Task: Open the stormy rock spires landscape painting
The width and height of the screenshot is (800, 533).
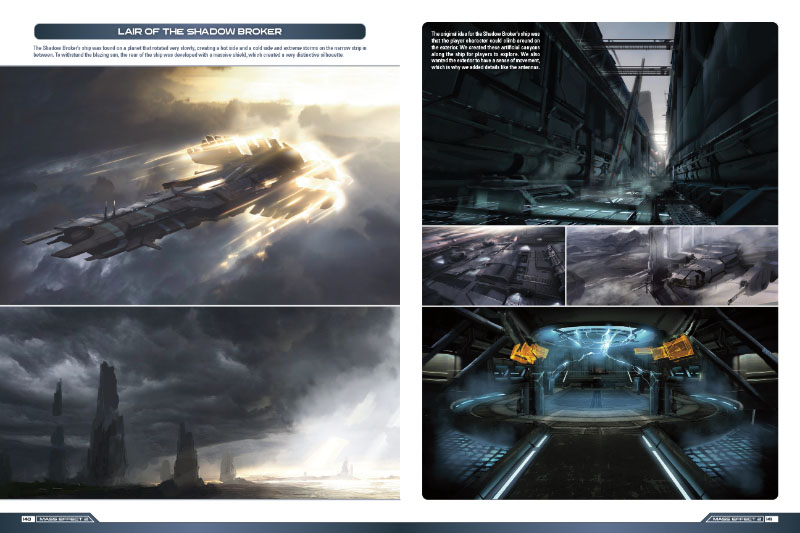Action: 200,402
